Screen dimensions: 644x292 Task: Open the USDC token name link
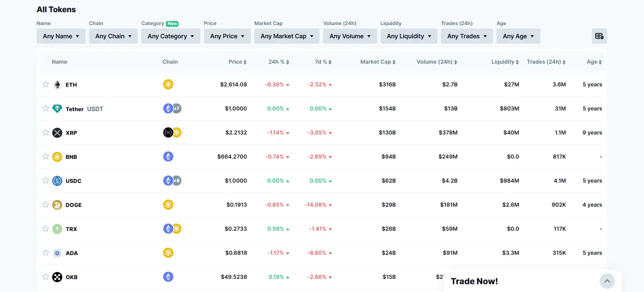pyautogui.click(x=73, y=181)
